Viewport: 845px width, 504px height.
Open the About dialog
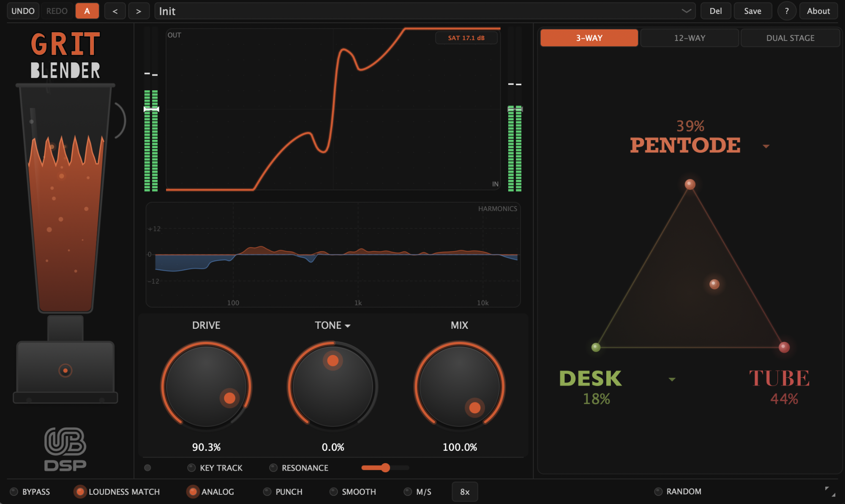pos(818,11)
